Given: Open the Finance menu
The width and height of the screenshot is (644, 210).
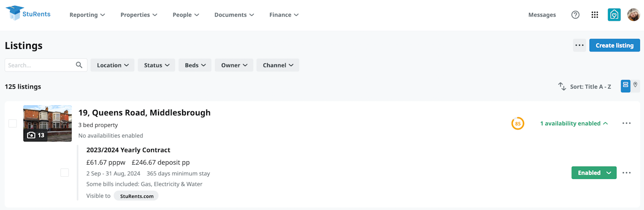Looking at the screenshot, I should click(284, 15).
